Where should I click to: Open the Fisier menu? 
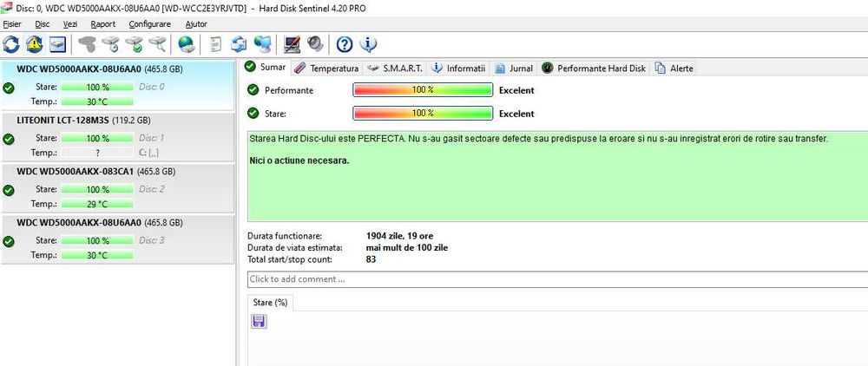12,24
